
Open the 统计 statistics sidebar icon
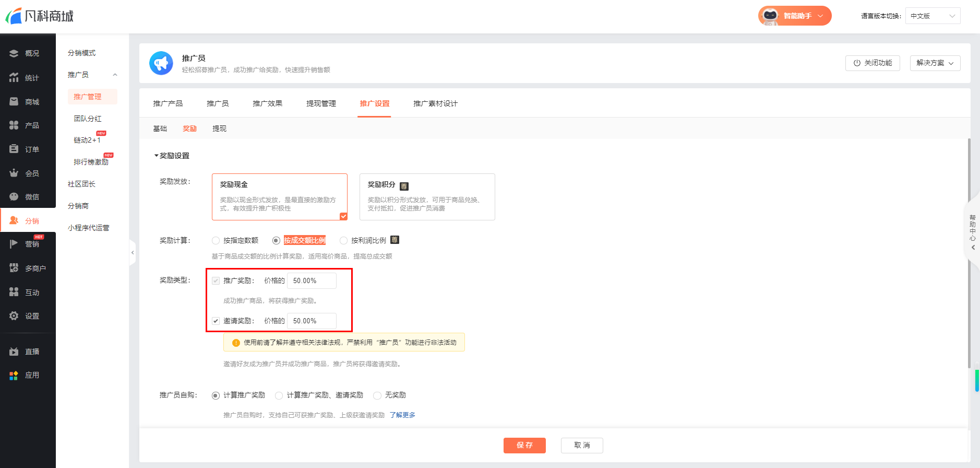[x=14, y=78]
